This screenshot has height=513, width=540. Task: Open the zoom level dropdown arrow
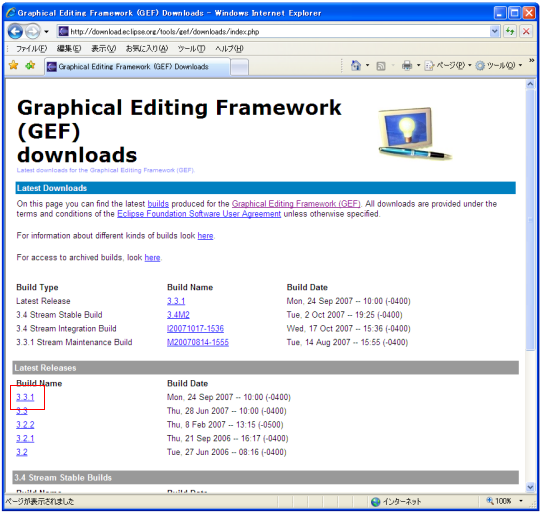point(521,501)
